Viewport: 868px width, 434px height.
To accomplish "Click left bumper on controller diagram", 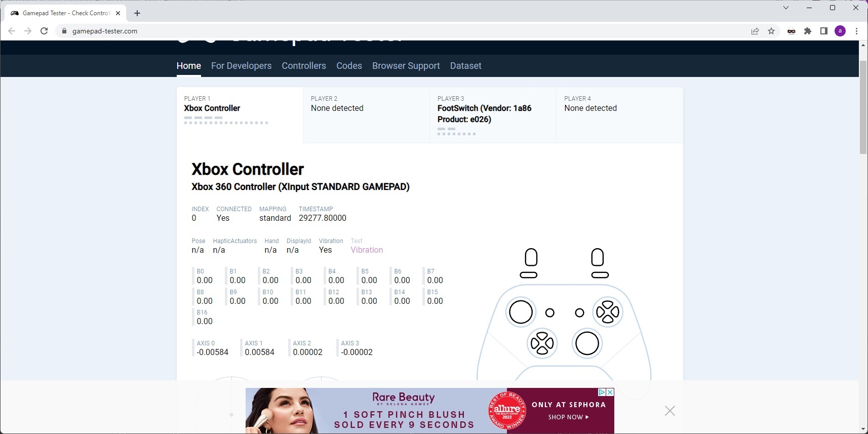I will click(529, 274).
